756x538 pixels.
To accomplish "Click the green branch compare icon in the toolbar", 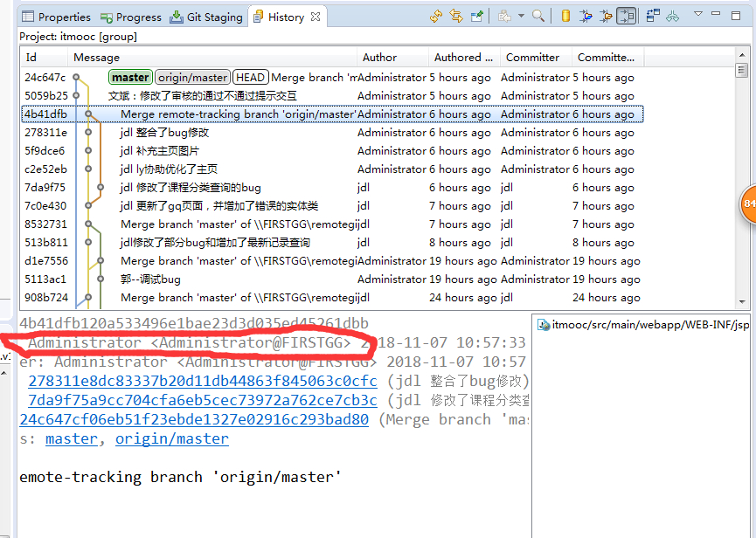I will 672,15.
